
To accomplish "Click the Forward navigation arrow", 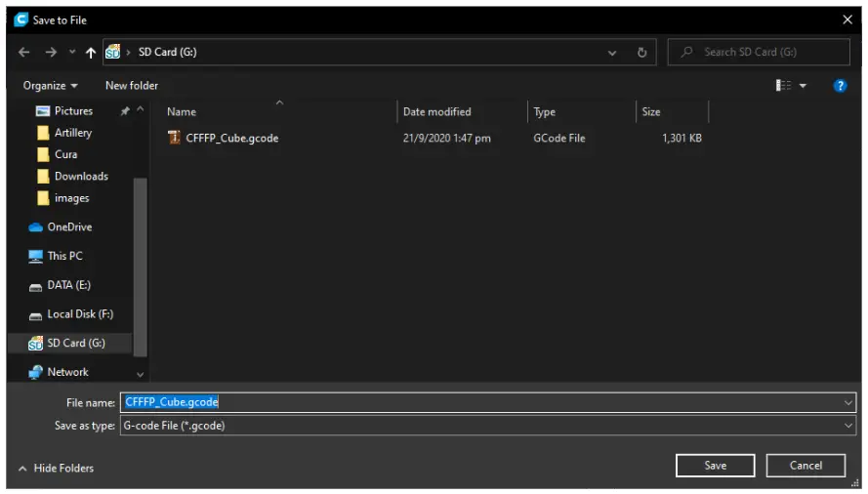I will click(x=51, y=53).
